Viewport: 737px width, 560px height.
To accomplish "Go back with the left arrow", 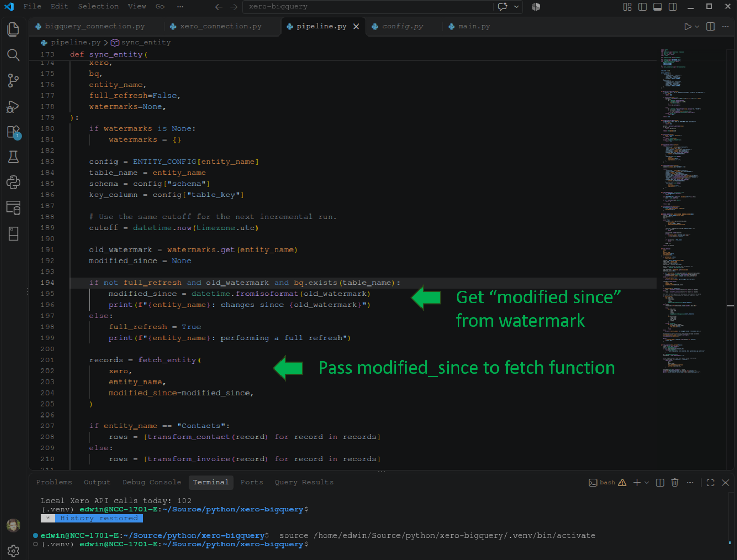I will (x=219, y=7).
